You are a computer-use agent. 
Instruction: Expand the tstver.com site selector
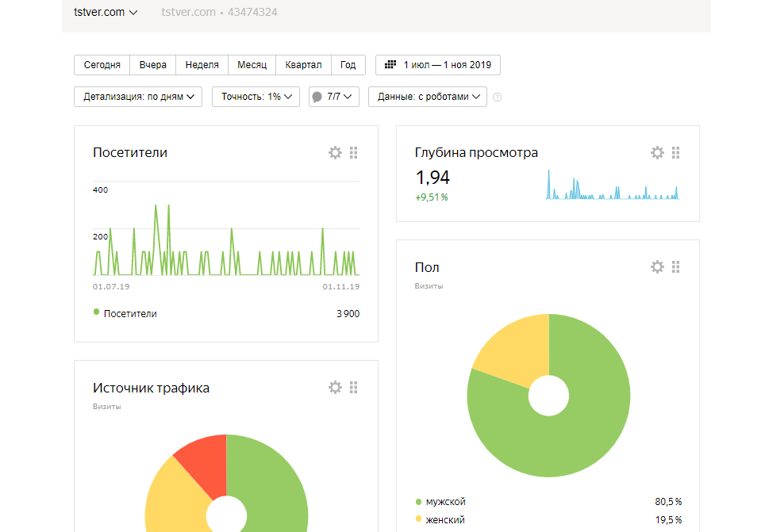(x=106, y=12)
